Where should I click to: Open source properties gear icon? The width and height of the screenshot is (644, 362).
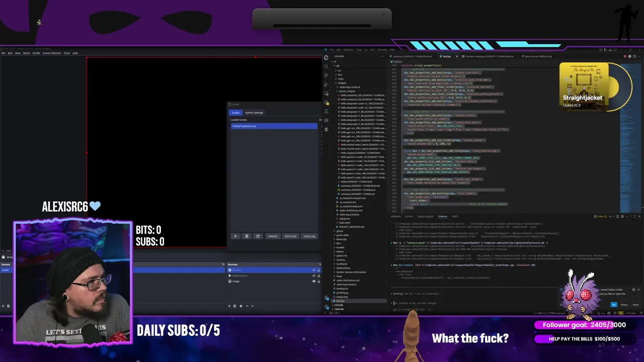point(240,306)
